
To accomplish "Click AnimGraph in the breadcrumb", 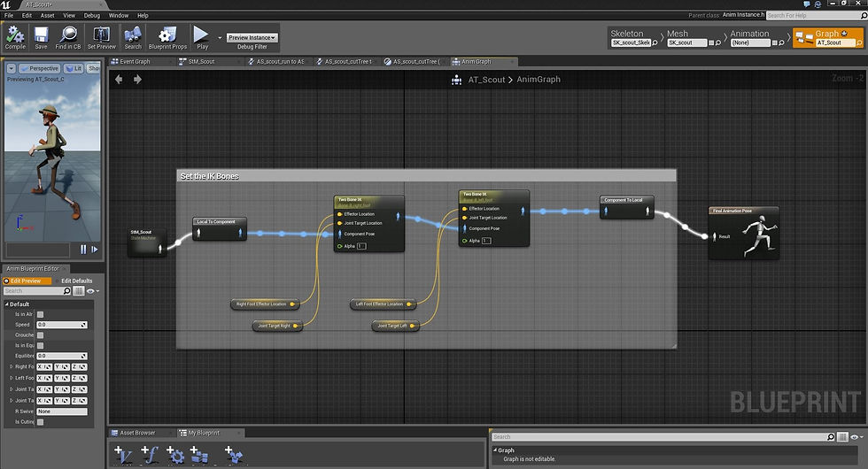I will click(x=539, y=80).
